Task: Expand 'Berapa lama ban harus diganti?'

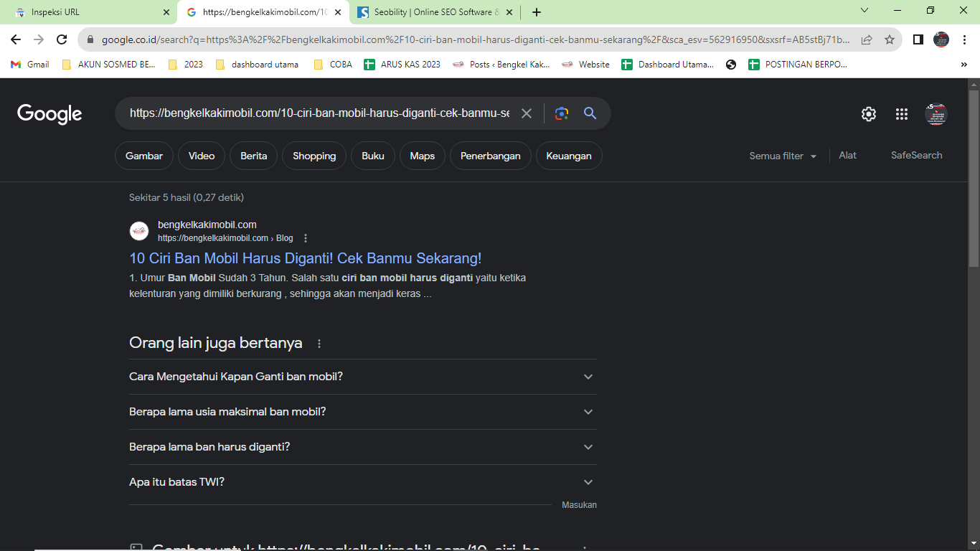Action: [363, 447]
